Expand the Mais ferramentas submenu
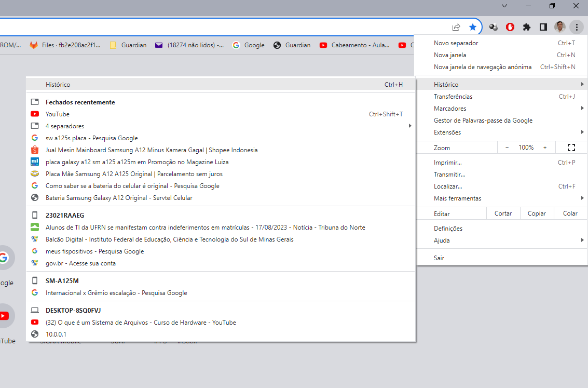Screen dimensions: 588x388 point(501,198)
